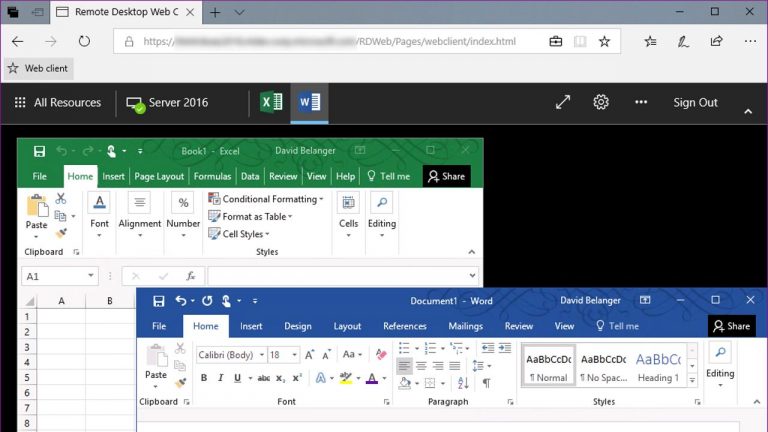
Task: Click Text Effects icon in Word
Action: click(321, 378)
